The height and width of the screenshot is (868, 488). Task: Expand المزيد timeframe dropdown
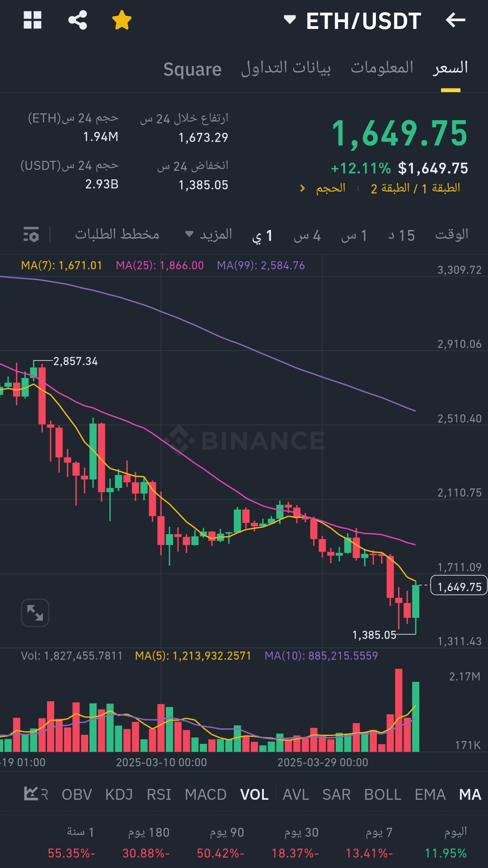tap(209, 235)
